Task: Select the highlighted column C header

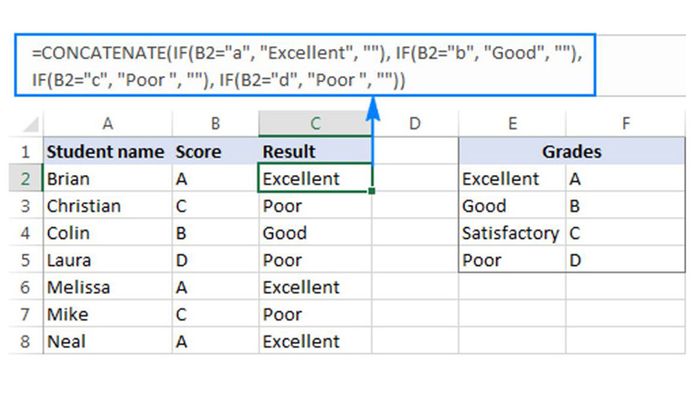Action: (315, 124)
